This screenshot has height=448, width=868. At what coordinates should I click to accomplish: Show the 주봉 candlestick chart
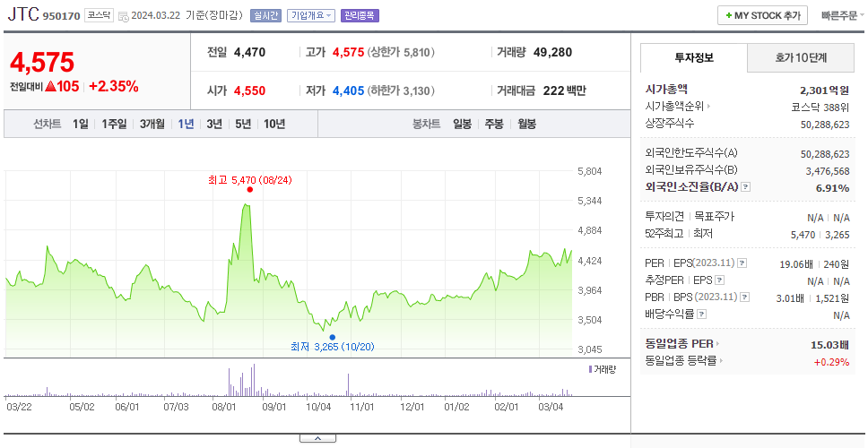pos(494,124)
